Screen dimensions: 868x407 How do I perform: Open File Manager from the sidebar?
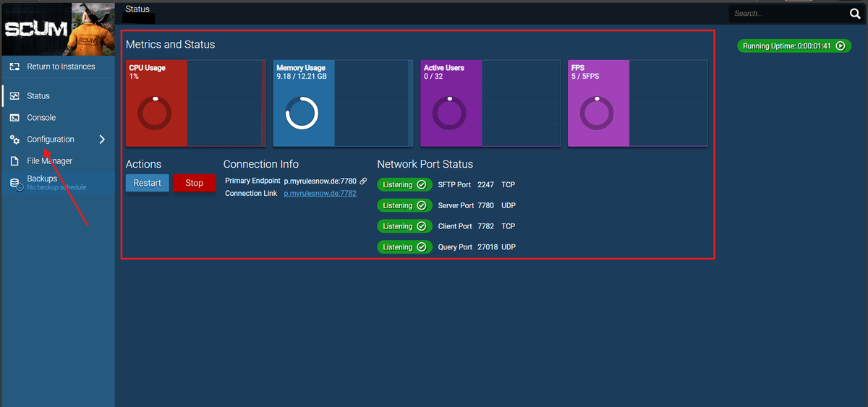click(49, 161)
